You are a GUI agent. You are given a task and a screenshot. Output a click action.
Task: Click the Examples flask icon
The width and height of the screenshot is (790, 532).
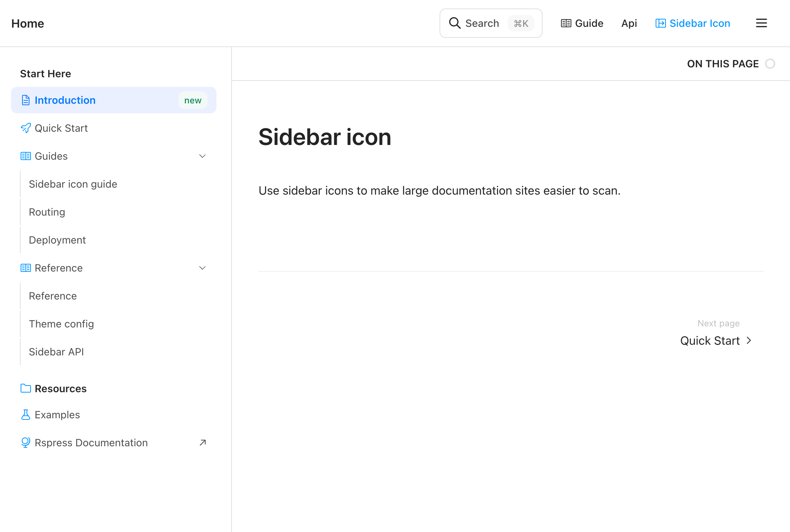click(x=25, y=415)
